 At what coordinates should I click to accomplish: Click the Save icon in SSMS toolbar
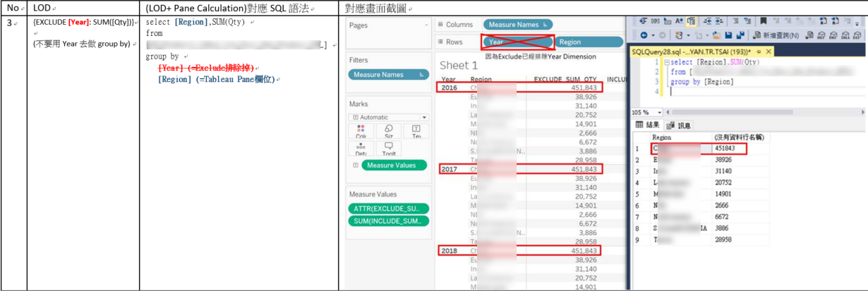pos(728,35)
